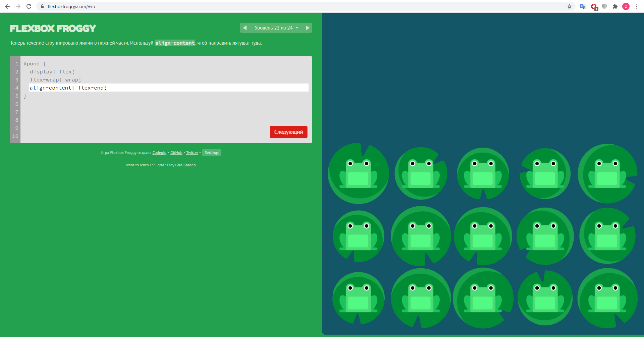
Task: Open the Twitter link
Action: coord(192,153)
